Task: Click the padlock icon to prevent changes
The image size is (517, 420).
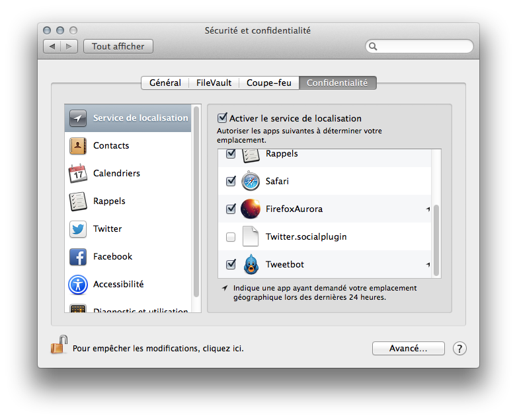Action: tap(59, 345)
